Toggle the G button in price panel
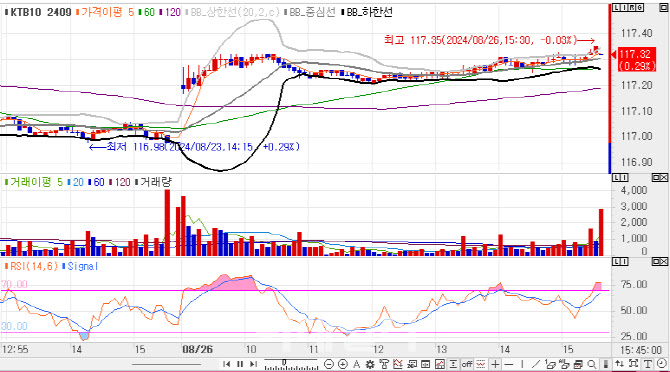Image resolution: width=670 pixels, height=372 pixels. 640,7
